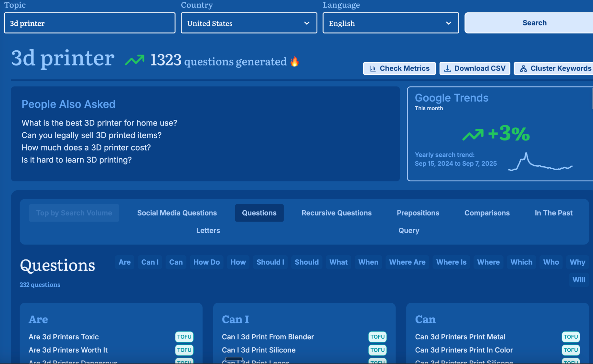This screenshot has height=364, width=593.
Task: Select the Should I question filter
Action: [270, 262]
